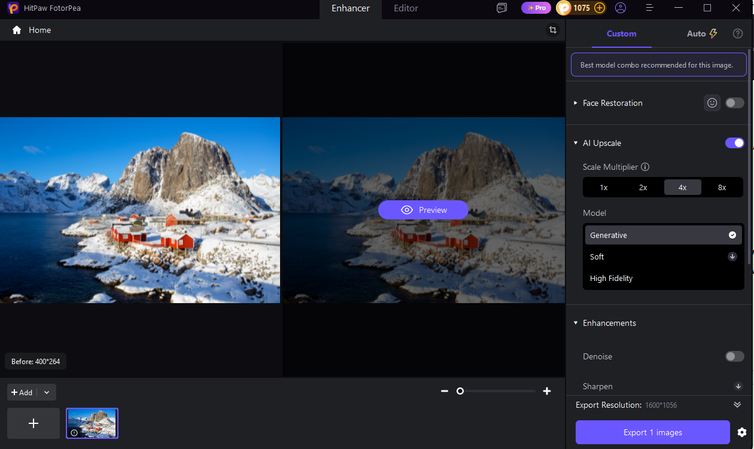Viewport: 754px width, 449px height.
Task: Click the Pro upgrade badge
Action: (x=536, y=8)
